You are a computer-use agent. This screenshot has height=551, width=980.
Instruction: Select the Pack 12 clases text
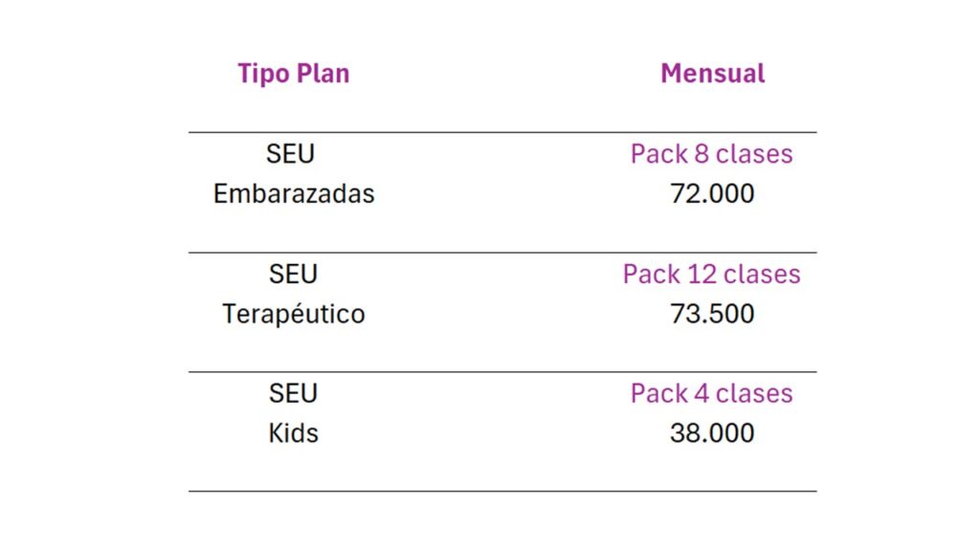coord(711,274)
